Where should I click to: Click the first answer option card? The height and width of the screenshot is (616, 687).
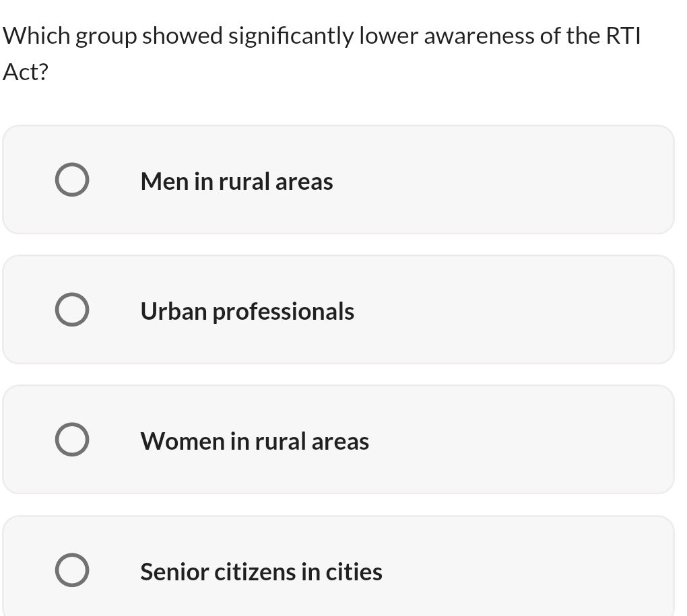338,180
